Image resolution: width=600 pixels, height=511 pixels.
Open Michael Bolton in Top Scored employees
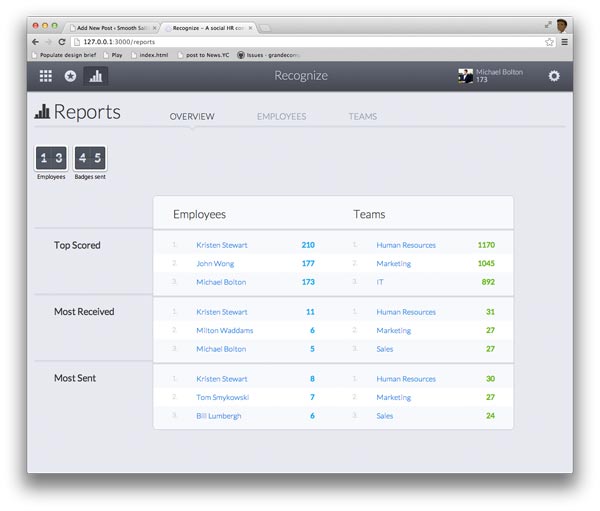(x=221, y=282)
